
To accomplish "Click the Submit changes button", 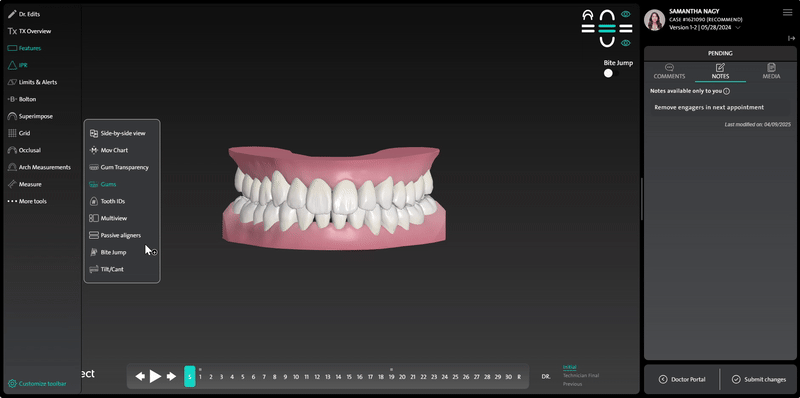I will [x=758, y=379].
